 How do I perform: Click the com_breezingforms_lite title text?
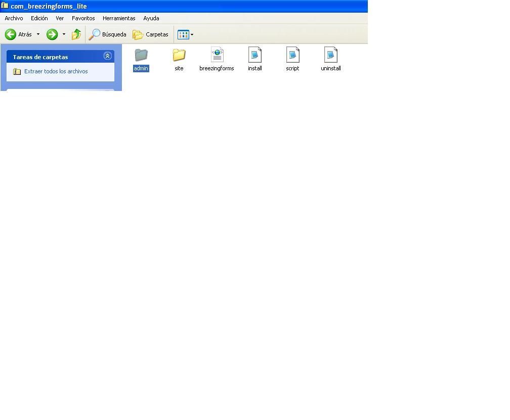[49, 6]
